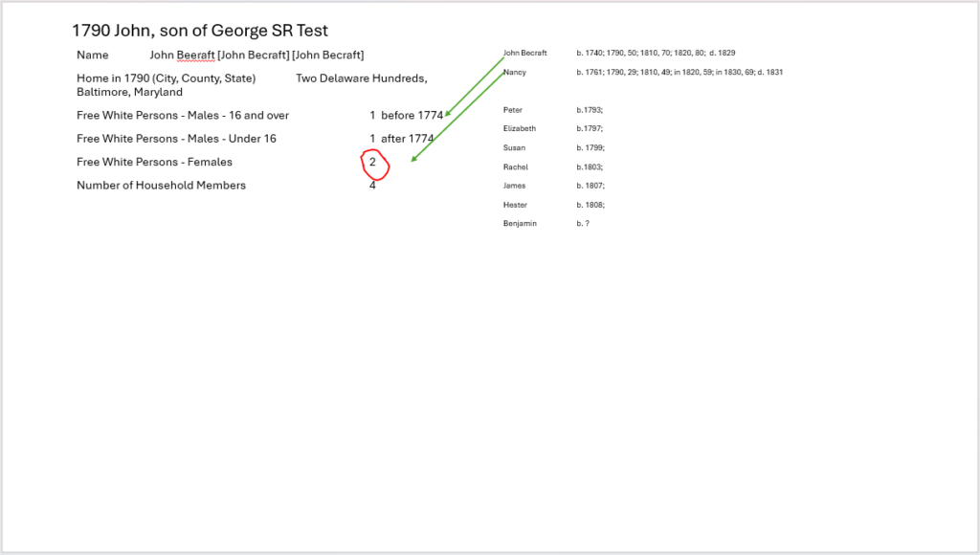
Task: Click the name "Hester" in the list
Action: pos(515,205)
